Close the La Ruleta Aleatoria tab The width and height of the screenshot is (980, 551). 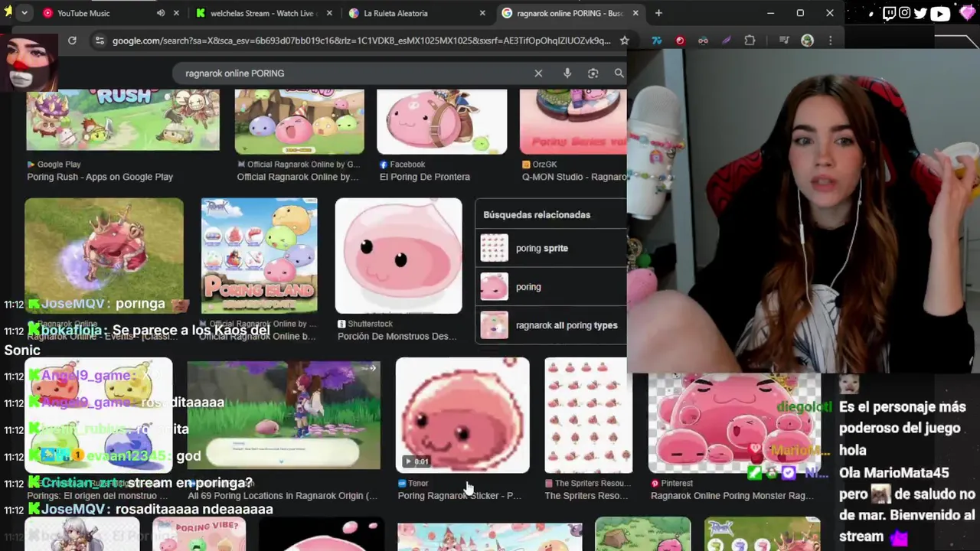coord(482,13)
